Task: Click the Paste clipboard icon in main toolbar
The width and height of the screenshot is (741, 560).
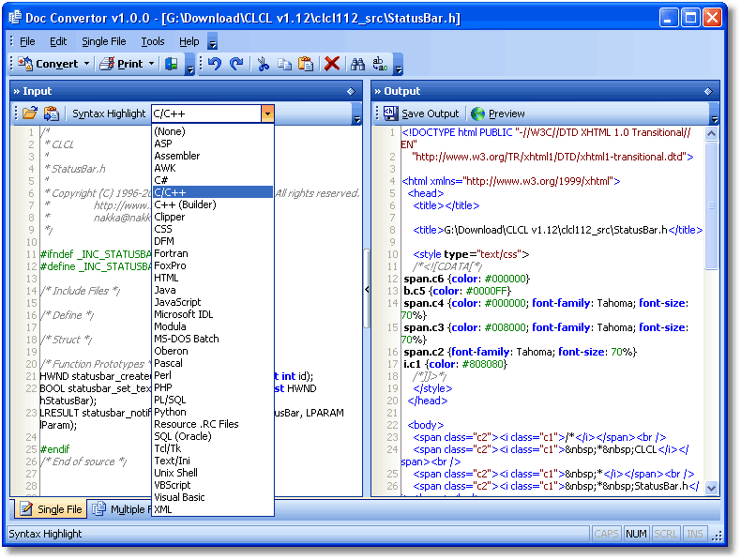Action: [305, 65]
